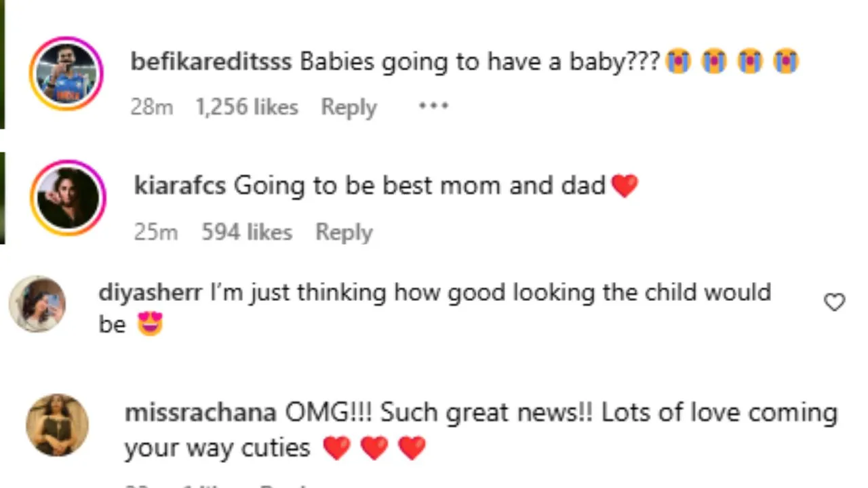Click the diyasherr username

click(151, 293)
